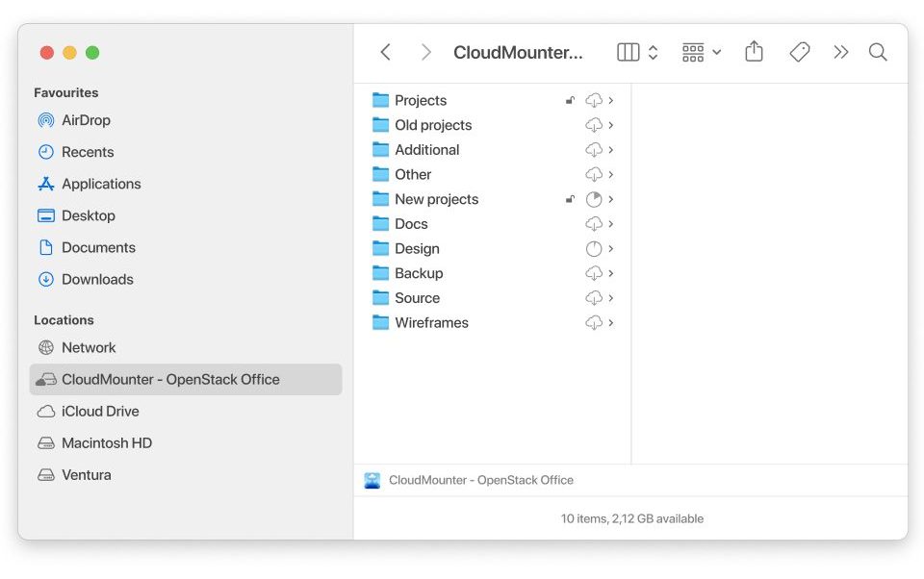Click the cloud download icon for Additional
Screen dimensions: 924x579
pos(594,150)
